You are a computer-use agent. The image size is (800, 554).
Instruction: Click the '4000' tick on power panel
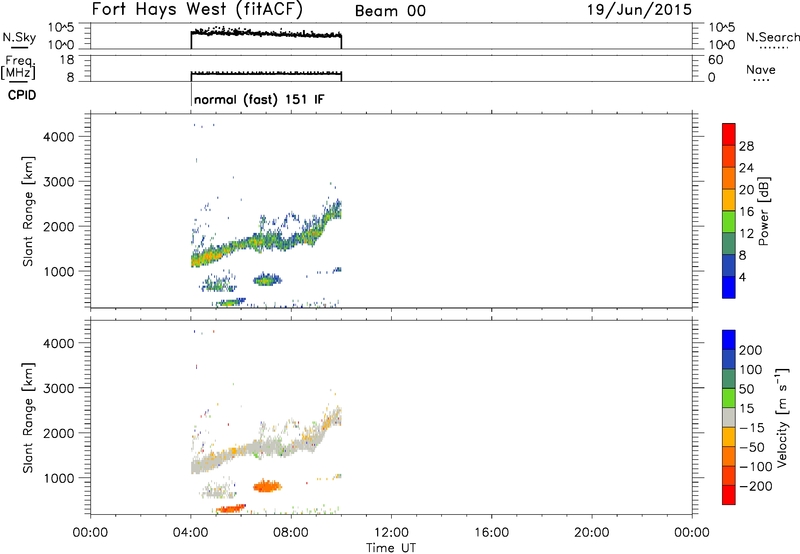click(59, 137)
